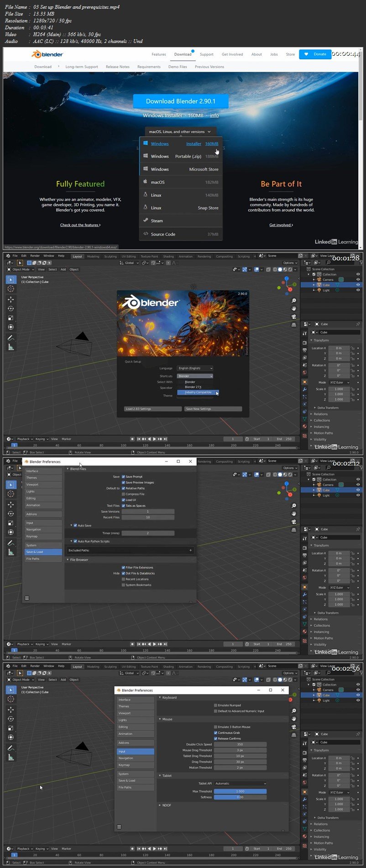Click the properties pin icon in frame 00:02:56
This screenshot has height=868, width=366.
[358, 734]
